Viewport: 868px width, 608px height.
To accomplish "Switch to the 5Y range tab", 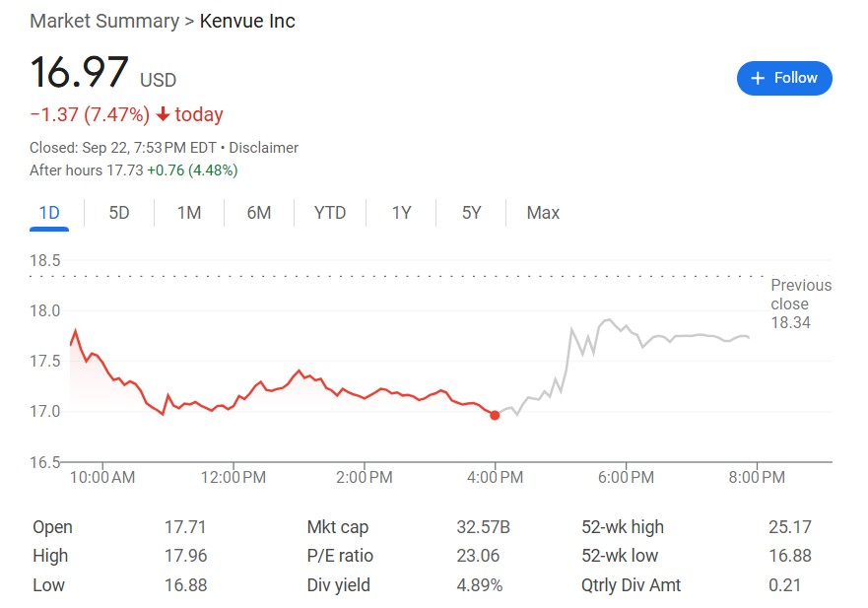I will pyautogui.click(x=472, y=213).
